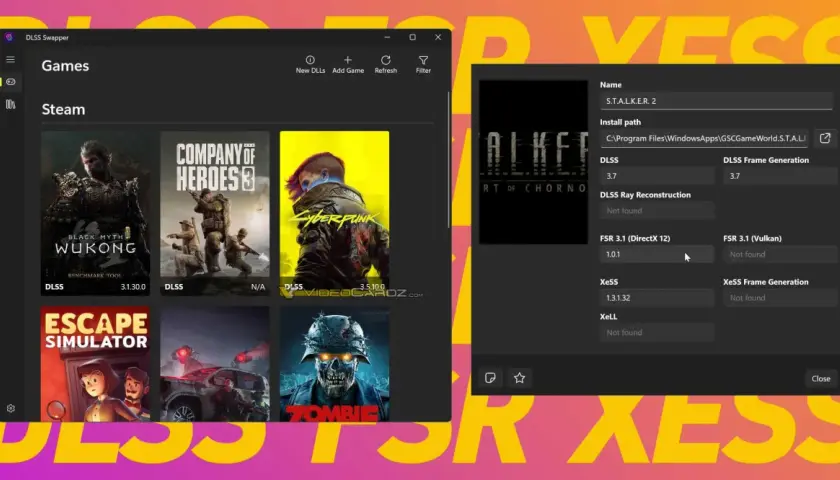
Task: Open the Escape Simulator game card
Action: [x=95, y=364]
